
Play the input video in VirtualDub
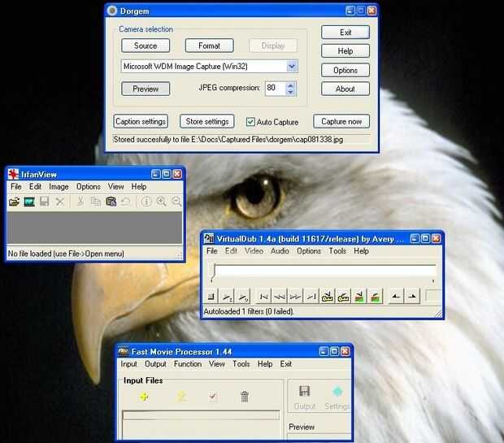228,297
